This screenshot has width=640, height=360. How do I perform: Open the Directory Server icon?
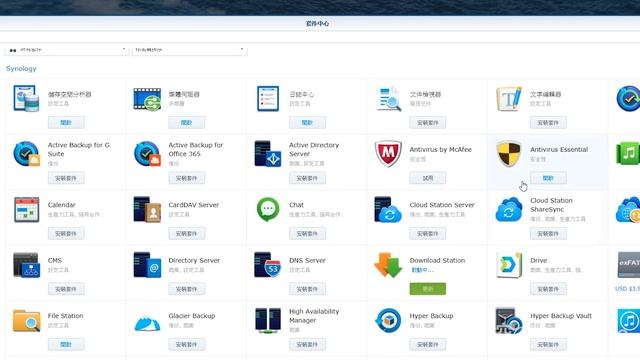pos(147,265)
